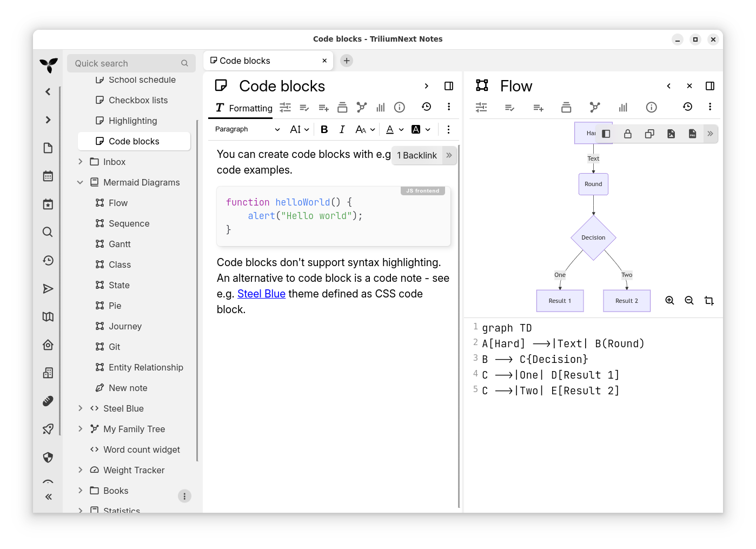Expand the Steel Blue tree node

pos(80,408)
